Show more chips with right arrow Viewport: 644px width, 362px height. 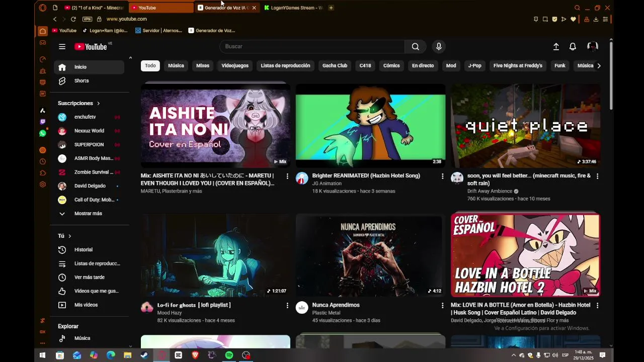[599, 65]
